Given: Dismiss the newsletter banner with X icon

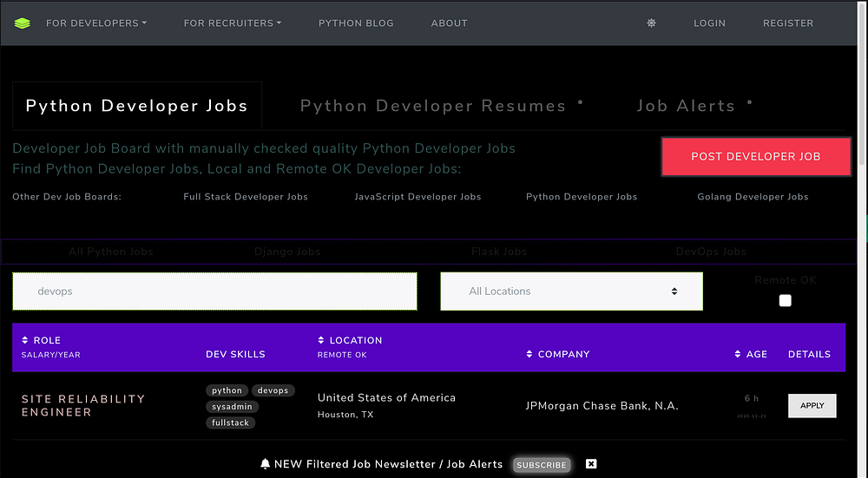Looking at the screenshot, I should 591,464.
